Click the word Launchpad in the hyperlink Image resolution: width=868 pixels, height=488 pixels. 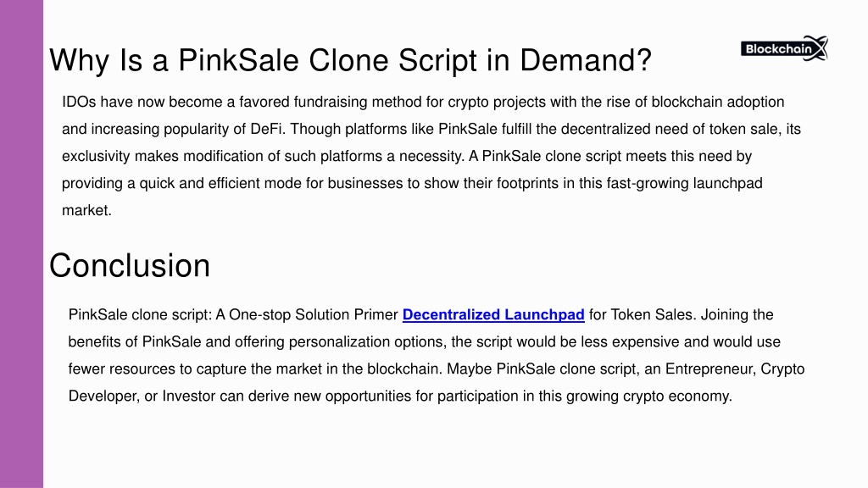click(544, 315)
